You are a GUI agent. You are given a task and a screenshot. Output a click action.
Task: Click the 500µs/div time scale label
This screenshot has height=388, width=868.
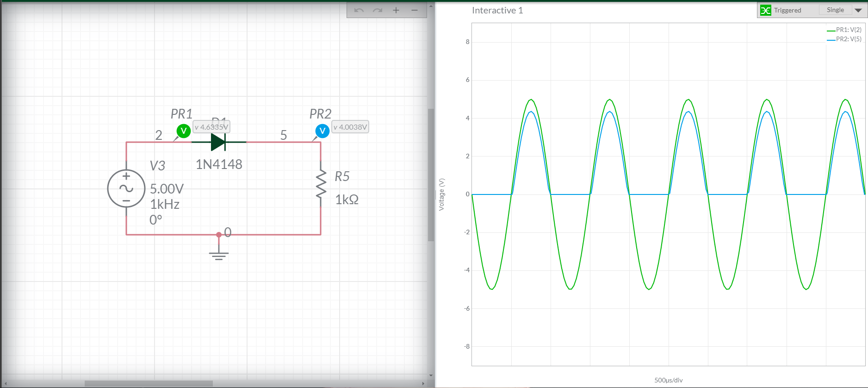pos(669,380)
